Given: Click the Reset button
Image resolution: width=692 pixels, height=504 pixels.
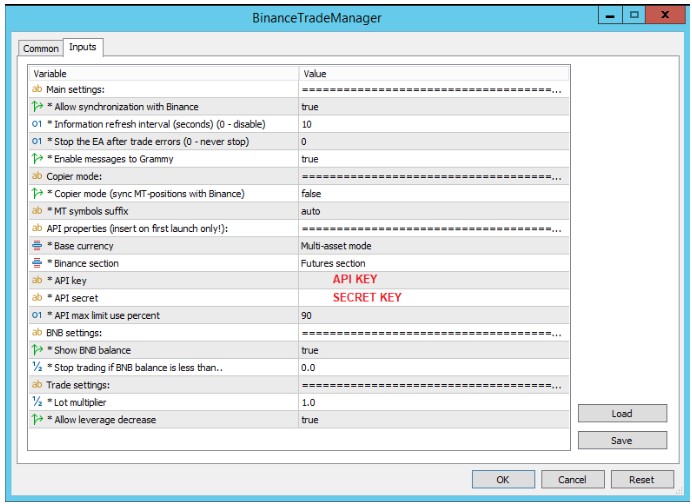Looking at the screenshot, I should click(642, 479).
